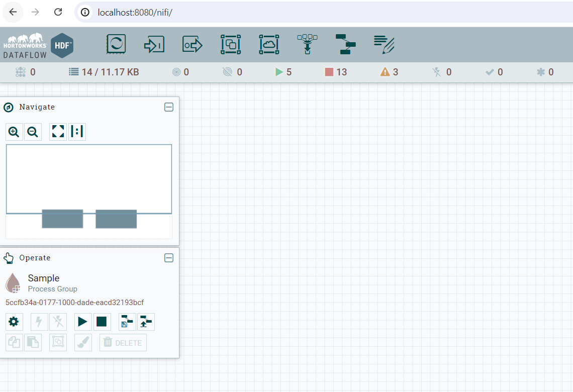Click the Disable crossed bolt button
Screen dimensions: 573x392
[x=58, y=322]
